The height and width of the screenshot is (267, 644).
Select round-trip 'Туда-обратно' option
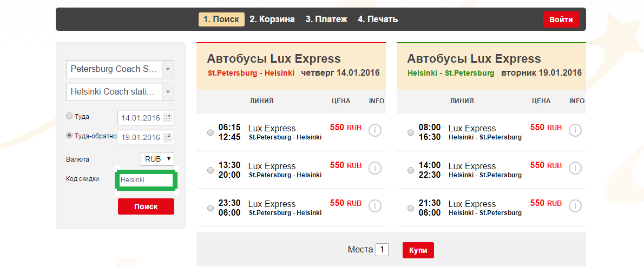coord(69,136)
